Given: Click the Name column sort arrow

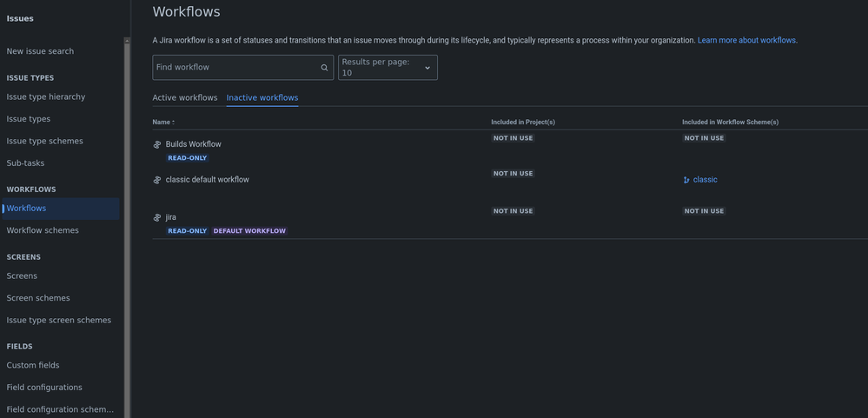Looking at the screenshot, I should 173,123.
